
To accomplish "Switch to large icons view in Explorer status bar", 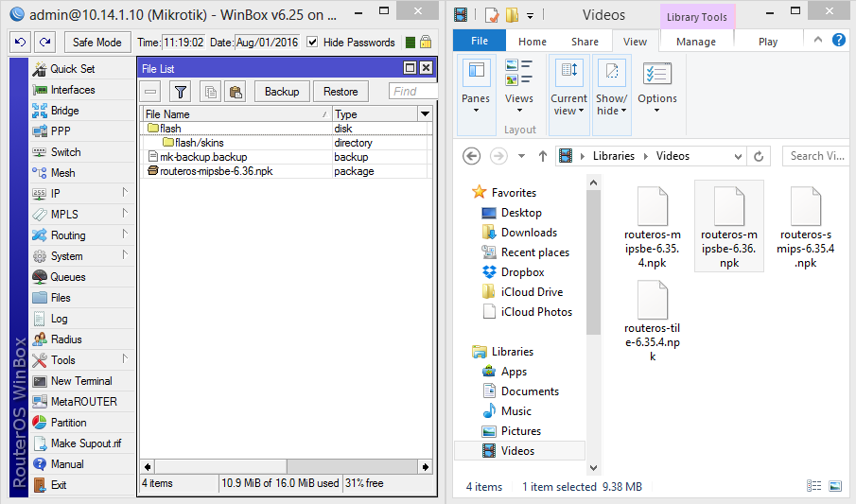I will pos(835,486).
